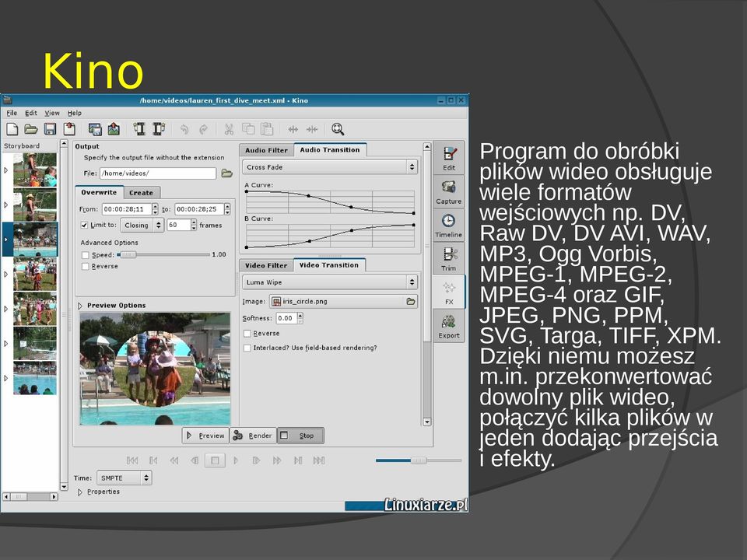Open the Trim mode icon
This screenshot has width=747, height=560.
click(449, 258)
